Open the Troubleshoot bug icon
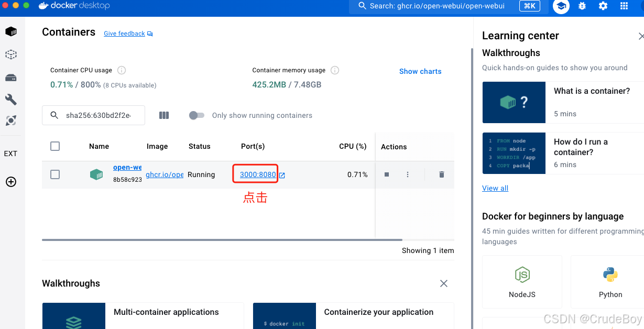The width and height of the screenshot is (644, 329). [x=582, y=6]
